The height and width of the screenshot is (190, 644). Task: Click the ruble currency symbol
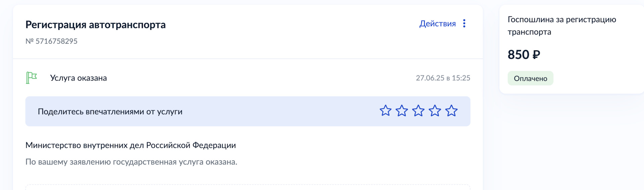tap(536, 55)
